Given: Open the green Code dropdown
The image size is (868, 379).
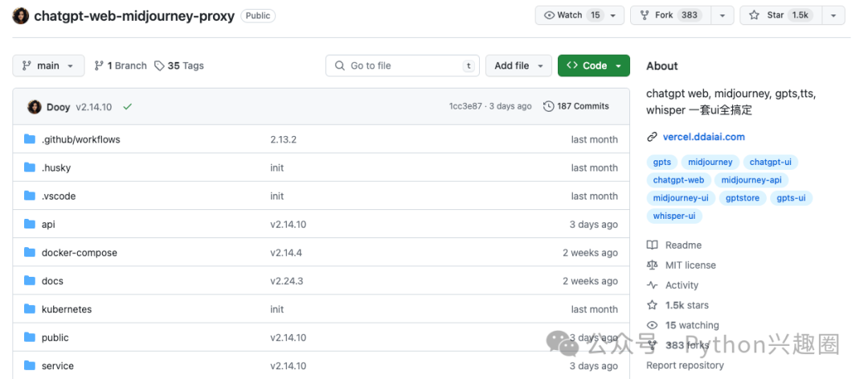Looking at the screenshot, I should (x=593, y=65).
